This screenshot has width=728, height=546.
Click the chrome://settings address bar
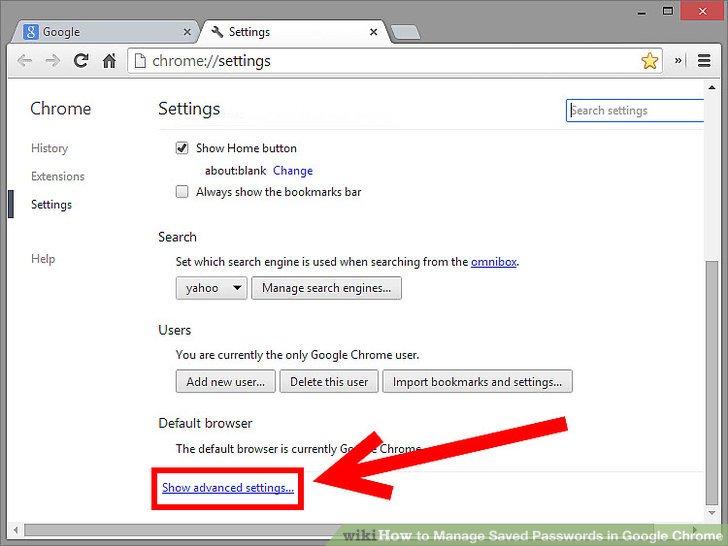[395, 61]
